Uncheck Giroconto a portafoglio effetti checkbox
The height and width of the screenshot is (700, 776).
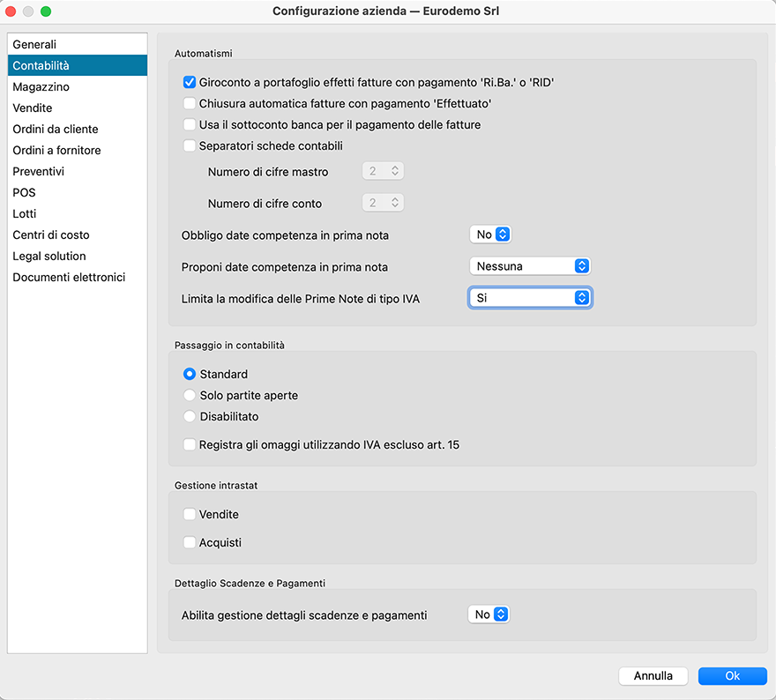[x=189, y=83]
